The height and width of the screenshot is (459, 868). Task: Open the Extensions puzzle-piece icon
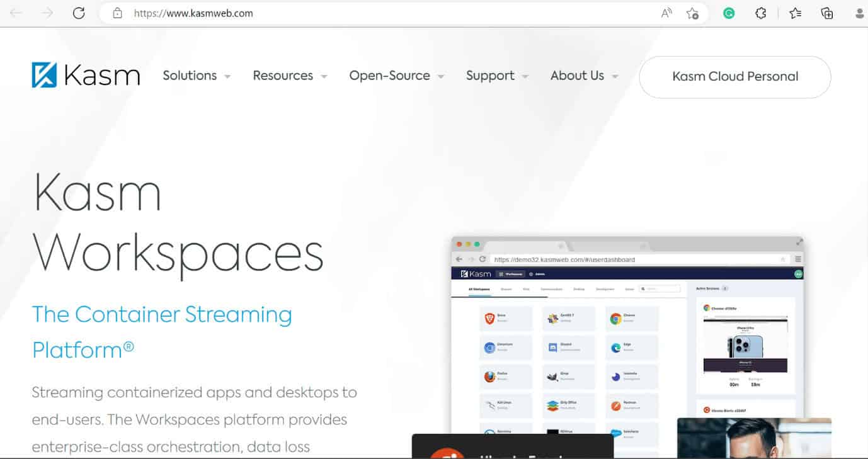point(761,13)
